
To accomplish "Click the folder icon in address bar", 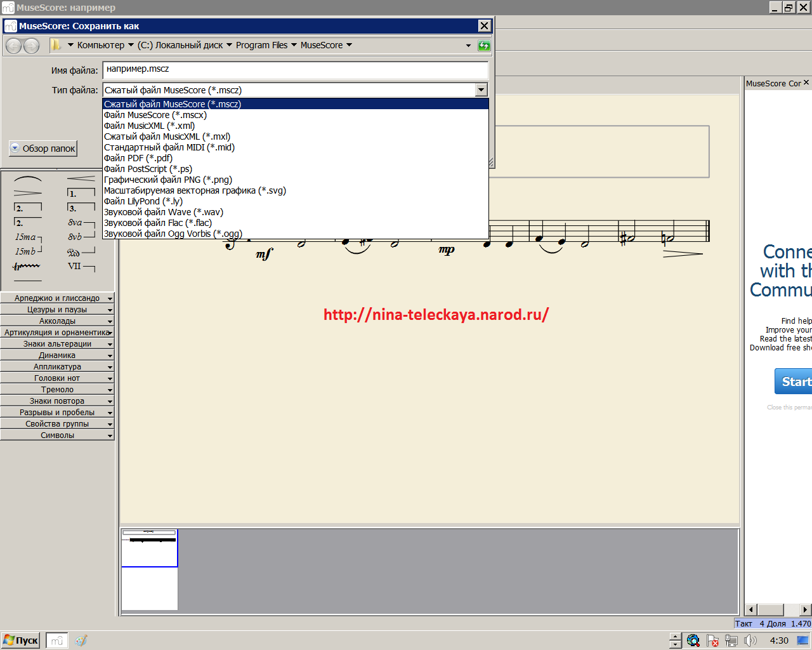I will coord(56,45).
